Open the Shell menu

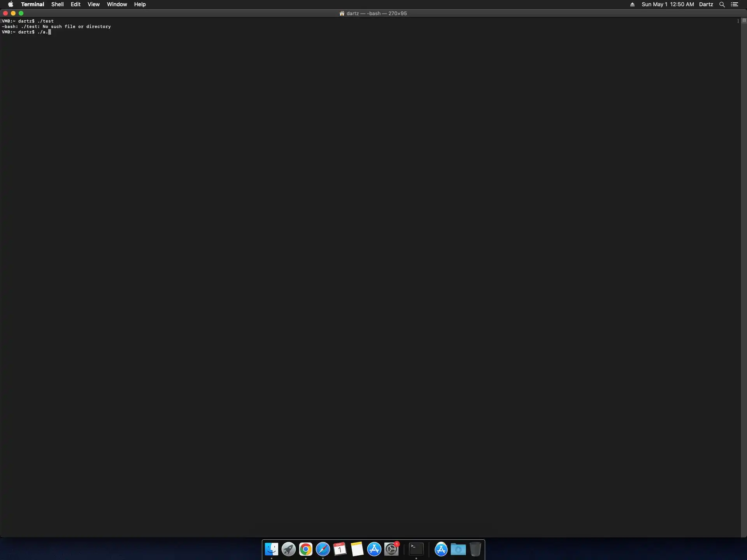click(57, 4)
